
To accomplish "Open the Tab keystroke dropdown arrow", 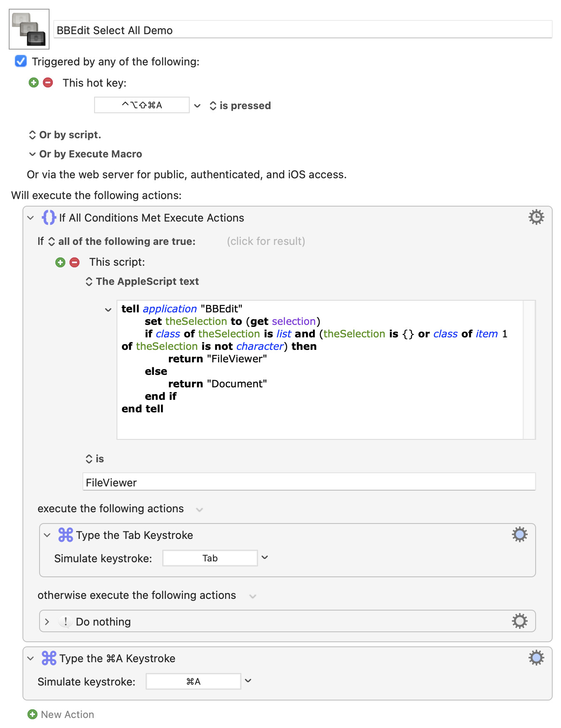I will pos(265,557).
